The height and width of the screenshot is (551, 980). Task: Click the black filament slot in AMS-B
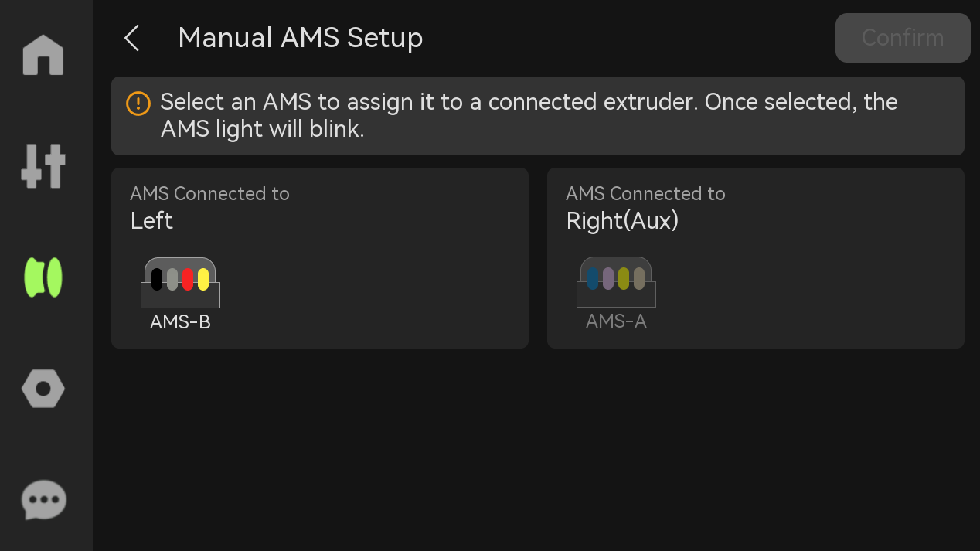pos(157,279)
